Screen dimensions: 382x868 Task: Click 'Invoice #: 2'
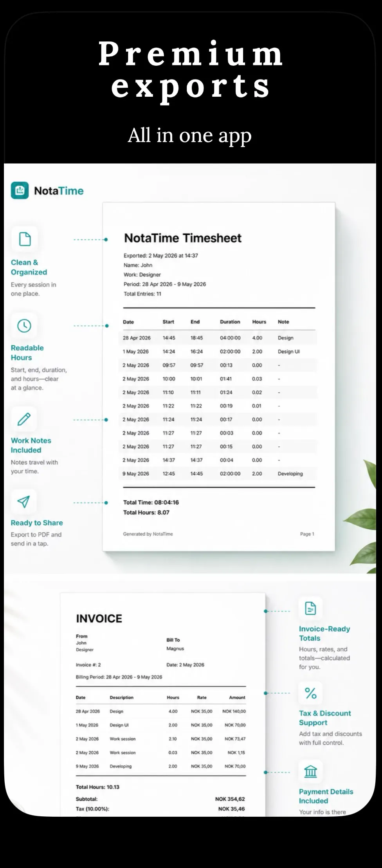click(x=88, y=665)
